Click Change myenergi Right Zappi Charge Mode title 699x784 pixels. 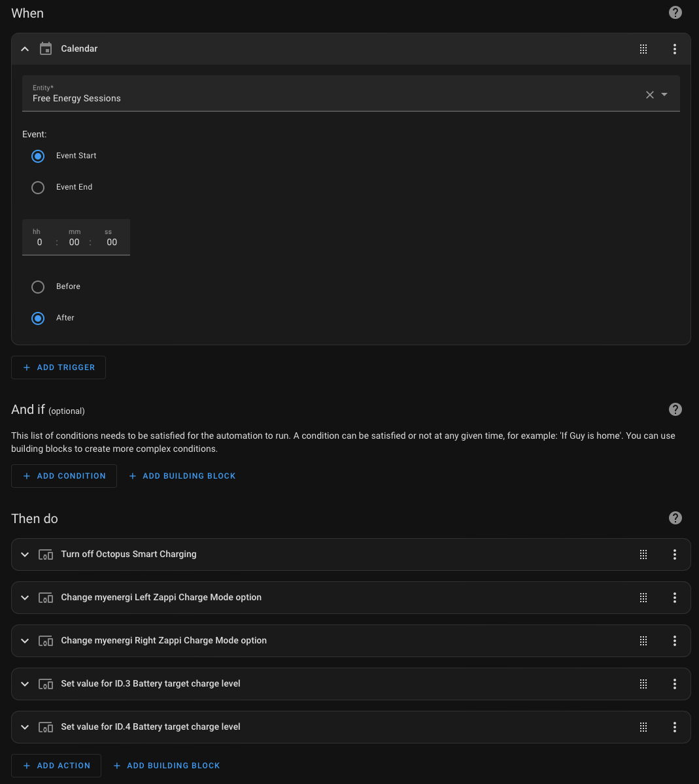point(163,641)
